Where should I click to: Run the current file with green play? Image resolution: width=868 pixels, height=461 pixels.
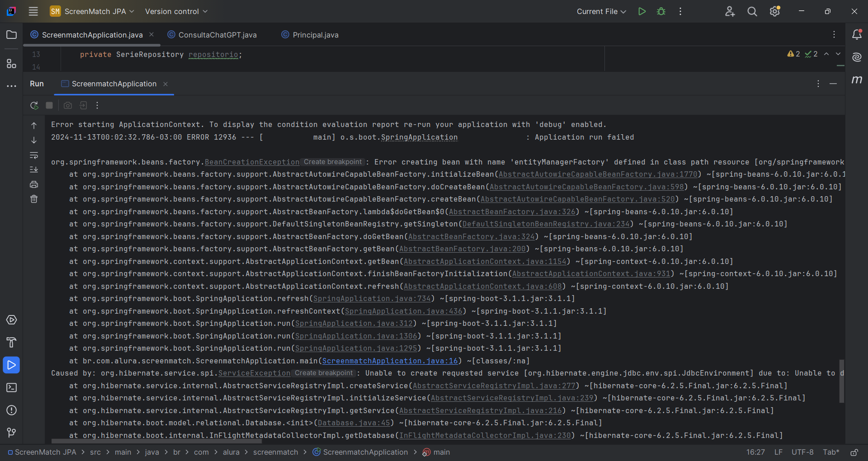(642, 11)
